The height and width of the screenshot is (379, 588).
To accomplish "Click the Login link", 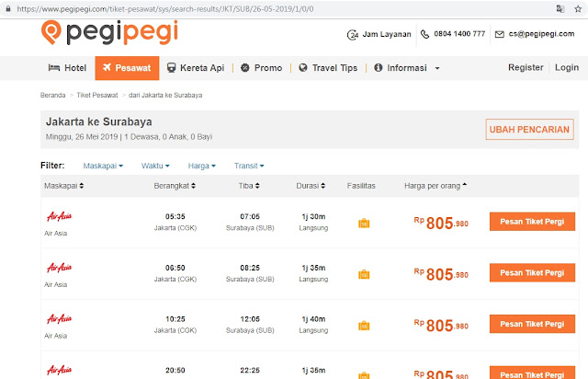I will coord(567,67).
